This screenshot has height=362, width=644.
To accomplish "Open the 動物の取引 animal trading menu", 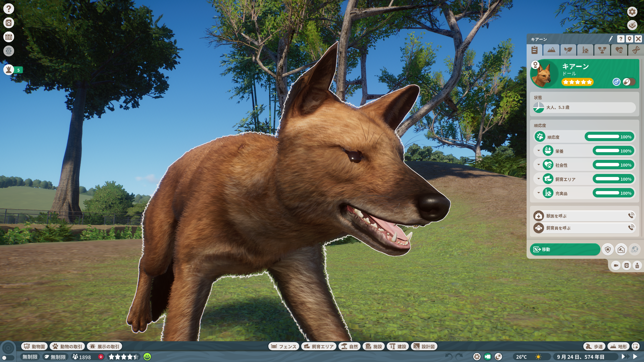I will (x=67, y=347).
